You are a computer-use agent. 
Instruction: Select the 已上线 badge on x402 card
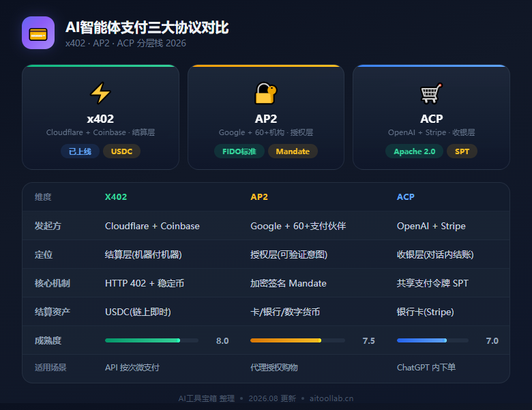[x=80, y=151]
